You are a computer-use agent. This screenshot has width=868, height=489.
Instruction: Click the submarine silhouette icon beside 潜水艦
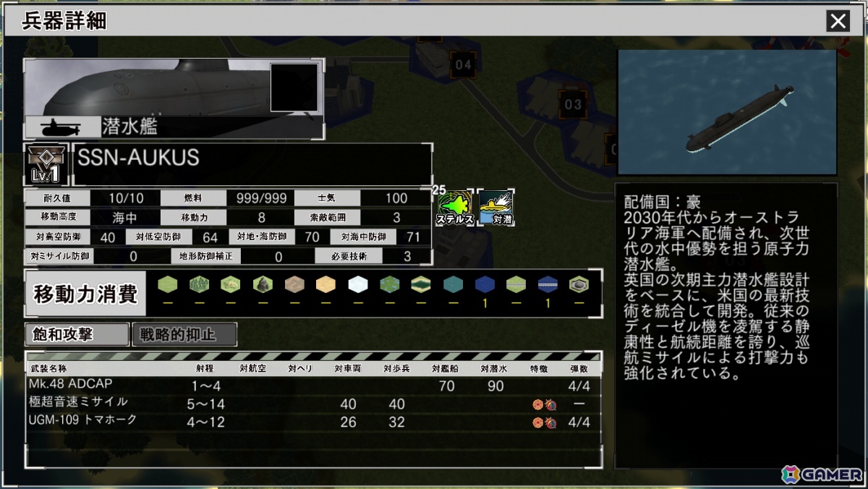[61, 128]
